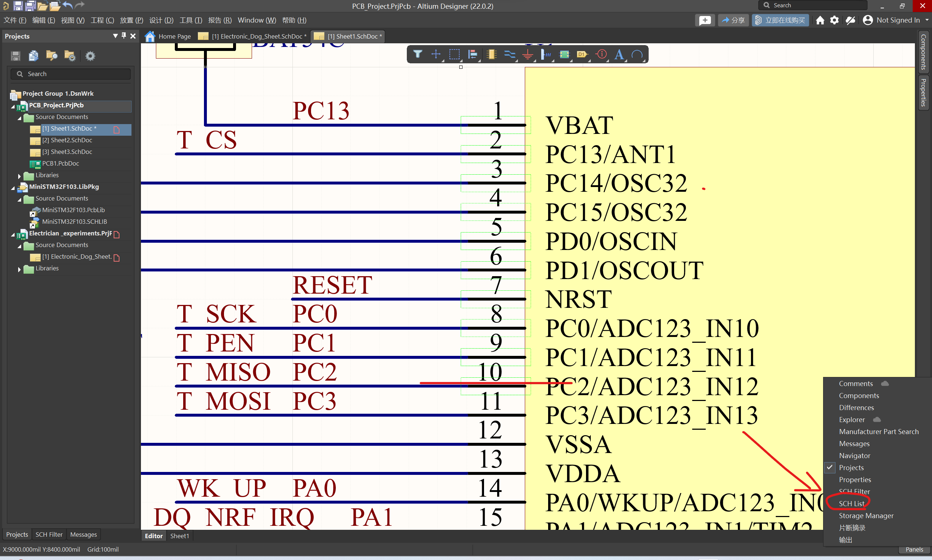Image resolution: width=932 pixels, height=560 pixels.
Task: Toggle the Messages panel in Panels menu
Action: point(854,444)
